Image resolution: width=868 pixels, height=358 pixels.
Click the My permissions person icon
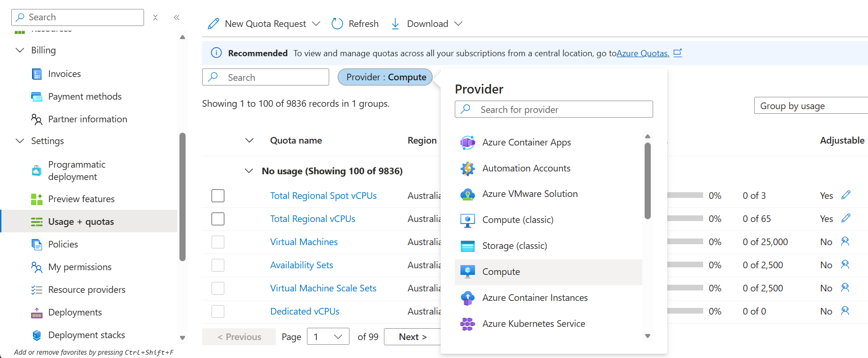[37, 267]
